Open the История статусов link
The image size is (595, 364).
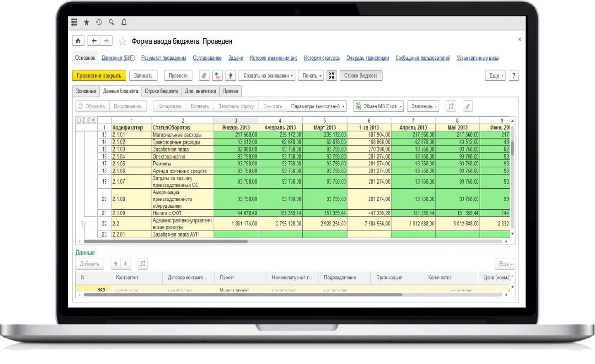tap(322, 58)
